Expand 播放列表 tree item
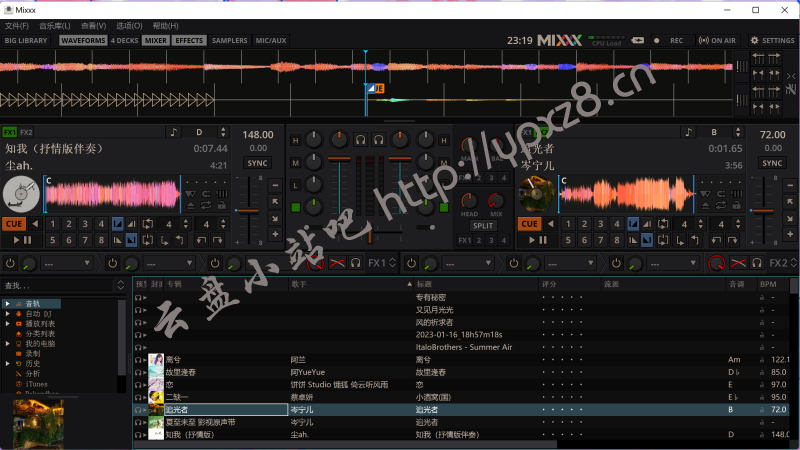The height and width of the screenshot is (450, 800). click(x=7, y=323)
